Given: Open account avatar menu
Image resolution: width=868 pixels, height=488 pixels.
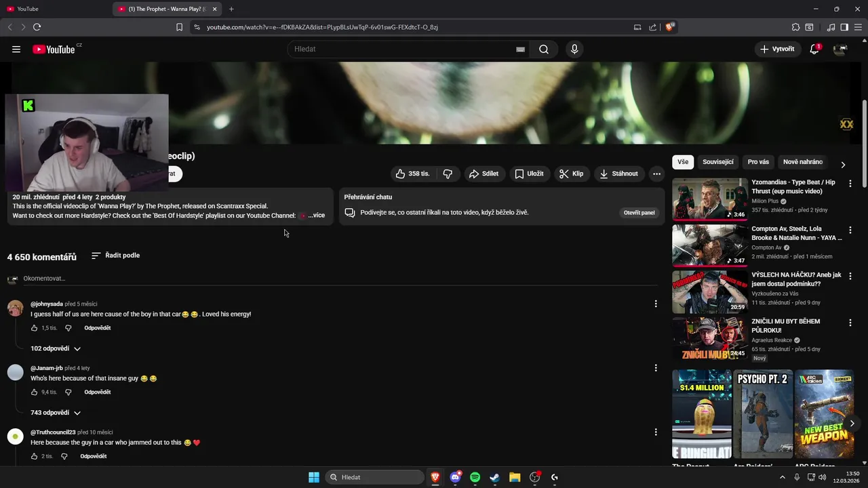Looking at the screenshot, I should 840,49.
